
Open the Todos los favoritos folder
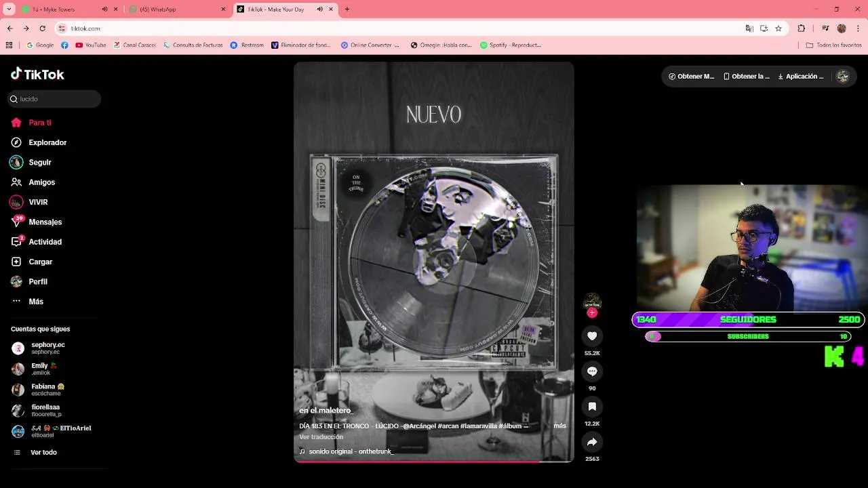pos(833,45)
